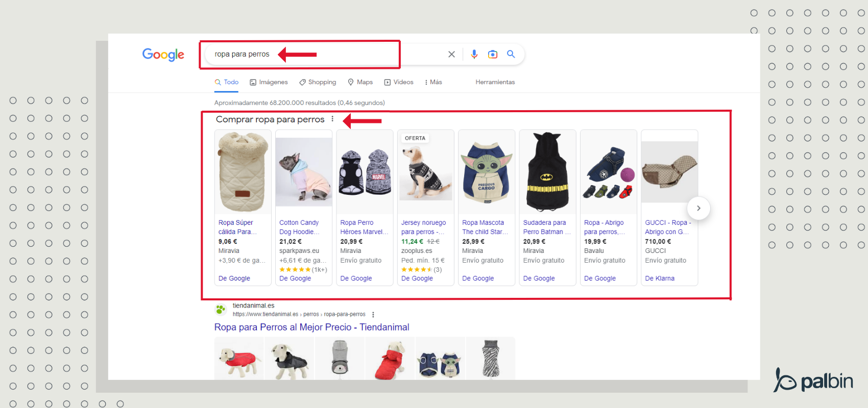
Task: Open Herramientas search tools
Action: 495,82
